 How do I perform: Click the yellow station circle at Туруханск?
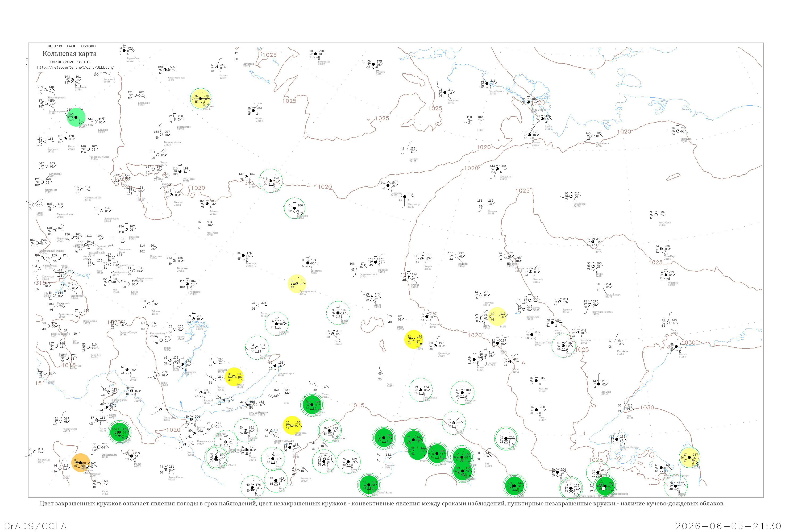click(x=201, y=98)
